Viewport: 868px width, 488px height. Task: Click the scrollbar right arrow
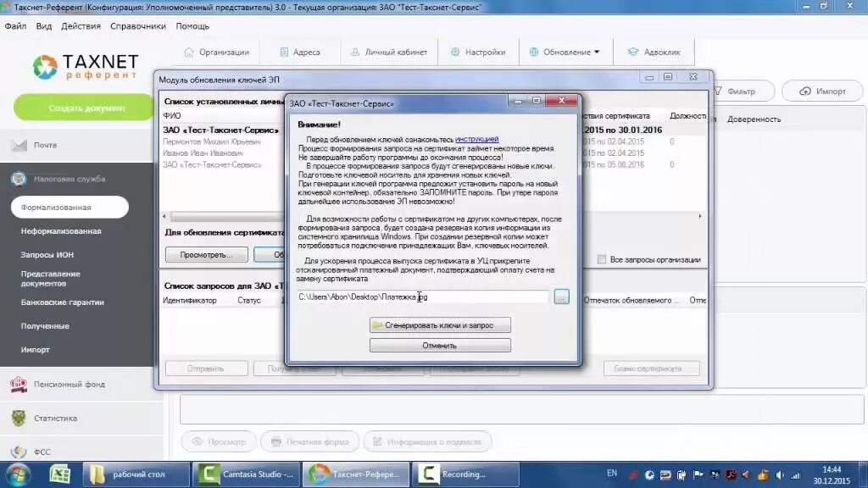(x=699, y=216)
